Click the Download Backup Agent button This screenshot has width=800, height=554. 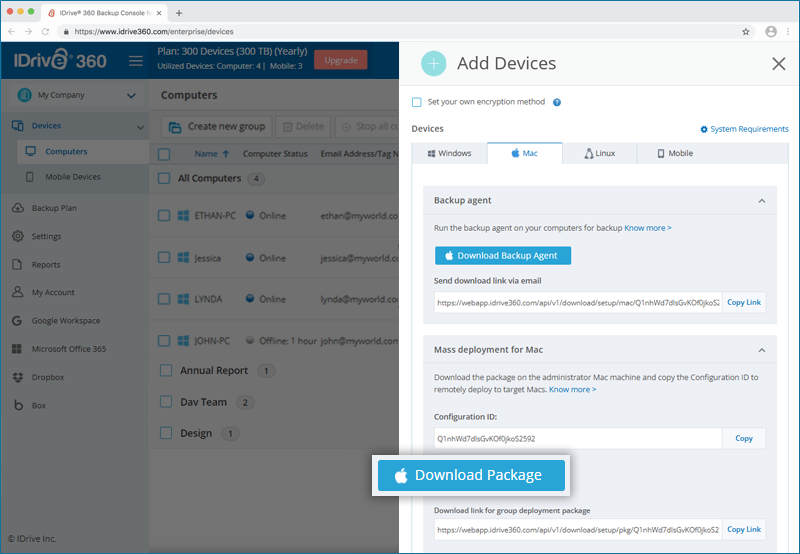point(503,256)
